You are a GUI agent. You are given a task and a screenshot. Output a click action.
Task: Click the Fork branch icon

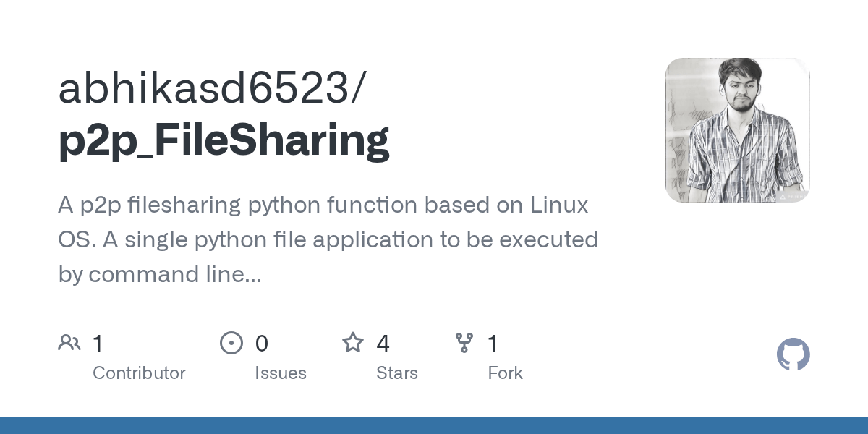tap(464, 343)
